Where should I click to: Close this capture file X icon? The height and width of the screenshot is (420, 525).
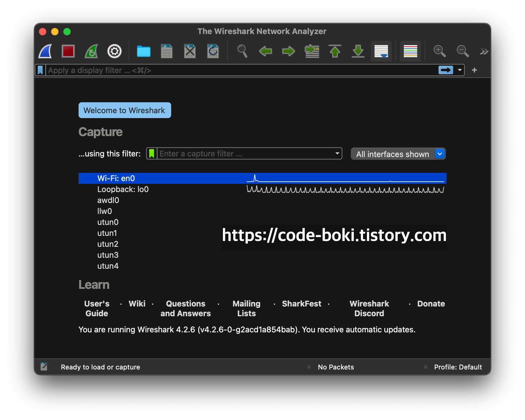(190, 51)
